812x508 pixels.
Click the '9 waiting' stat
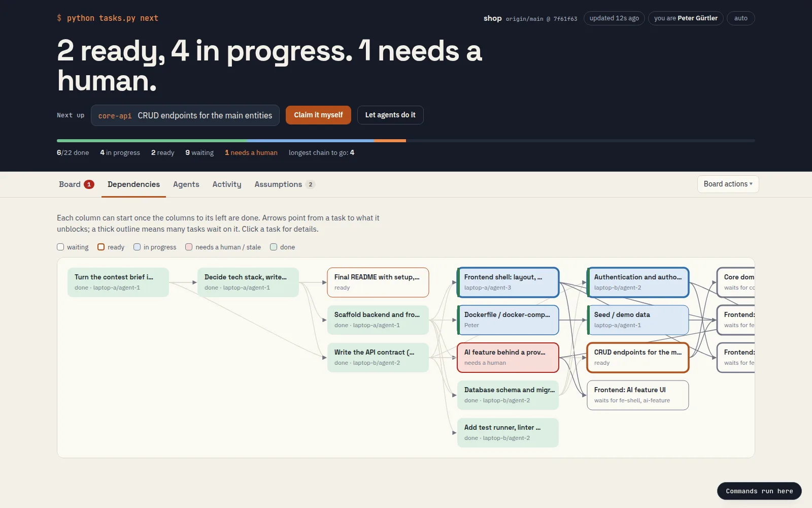tap(199, 152)
